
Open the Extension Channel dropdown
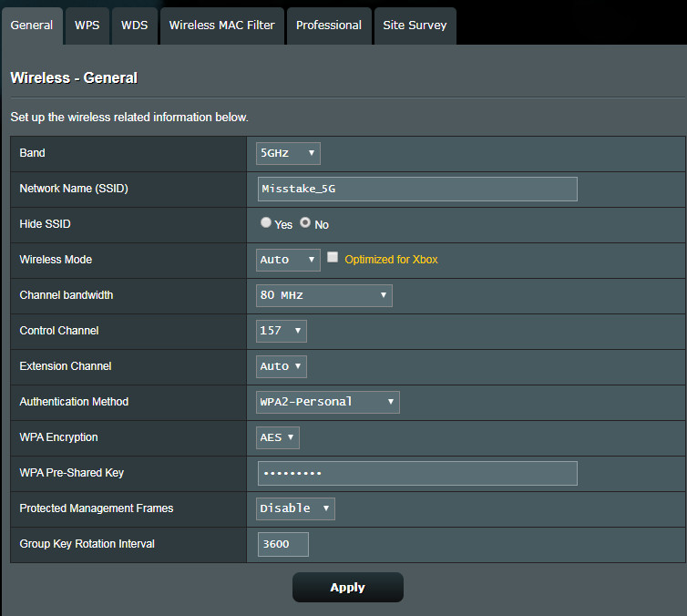click(x=282, y=366)
